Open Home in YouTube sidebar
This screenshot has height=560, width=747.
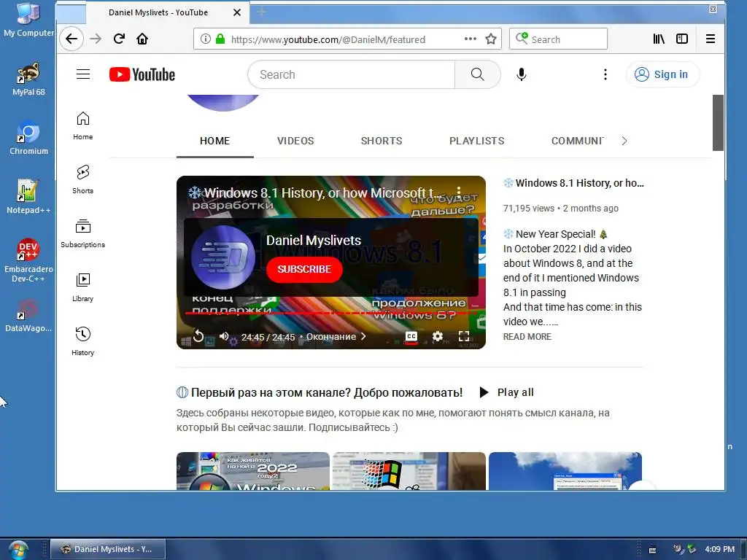tap(83, 125)
